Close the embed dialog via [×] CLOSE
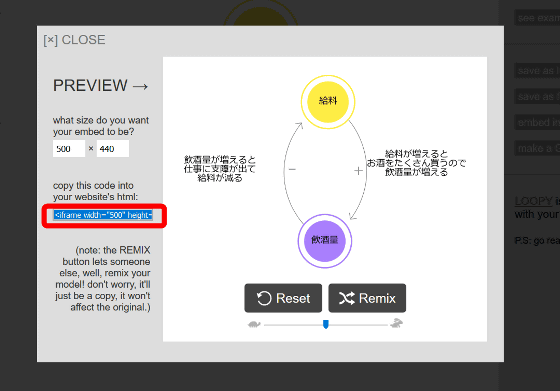Image resolution: width=560 pixels, height=391 pixels. point(74,40)
